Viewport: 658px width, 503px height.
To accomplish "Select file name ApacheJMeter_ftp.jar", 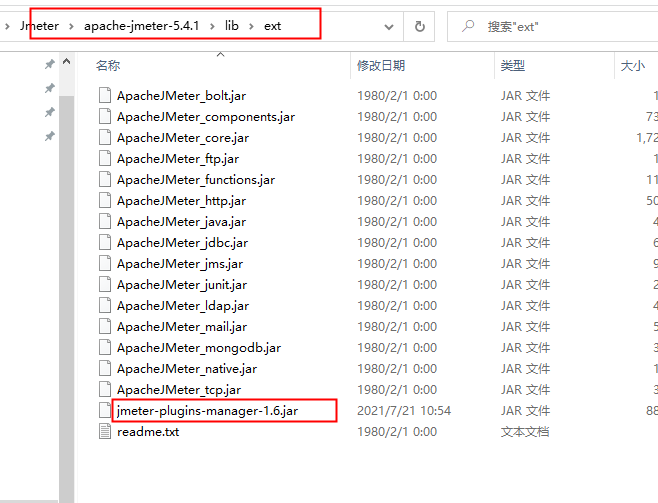I will tap(178, 159).
